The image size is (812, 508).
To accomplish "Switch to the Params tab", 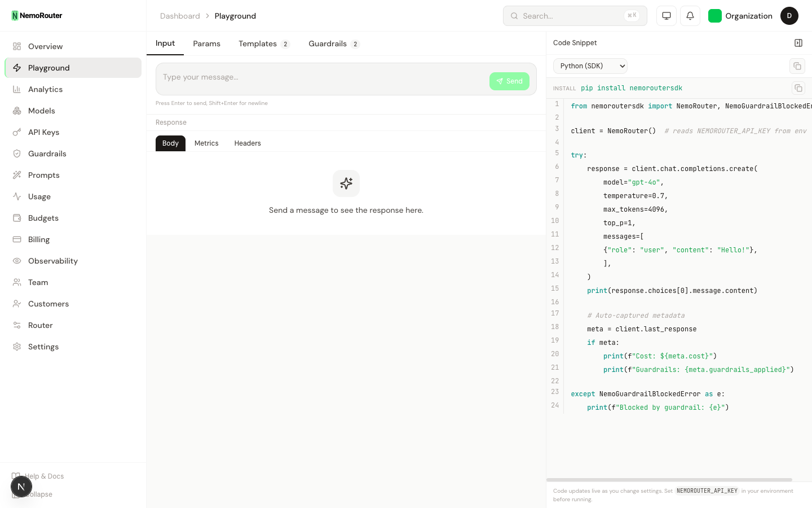I will point(206,43).
